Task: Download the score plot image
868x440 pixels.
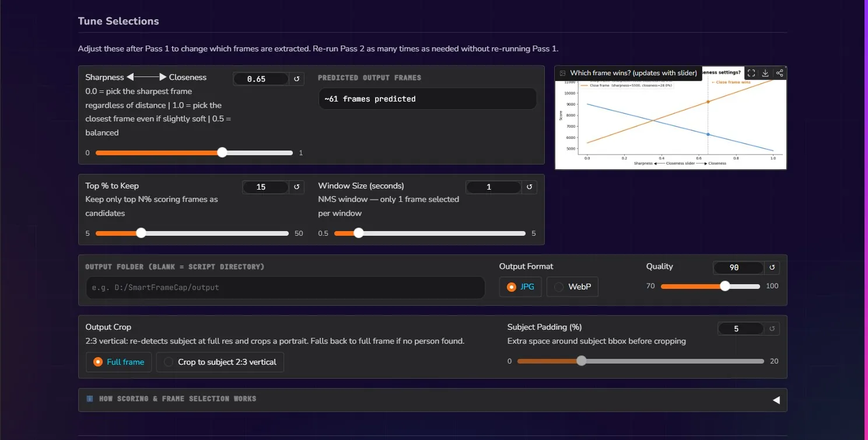Action: pyautogui.click(x=765, y=73)
